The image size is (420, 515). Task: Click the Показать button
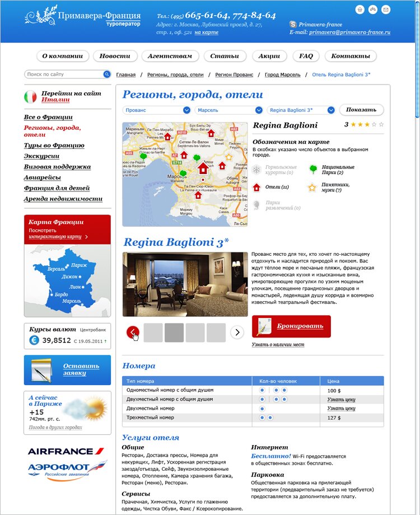(361, 110)
